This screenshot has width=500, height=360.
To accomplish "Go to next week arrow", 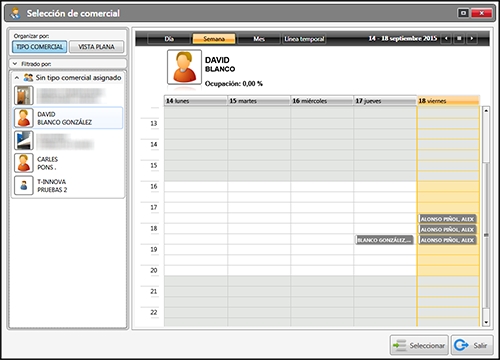I will coord(471,39).
